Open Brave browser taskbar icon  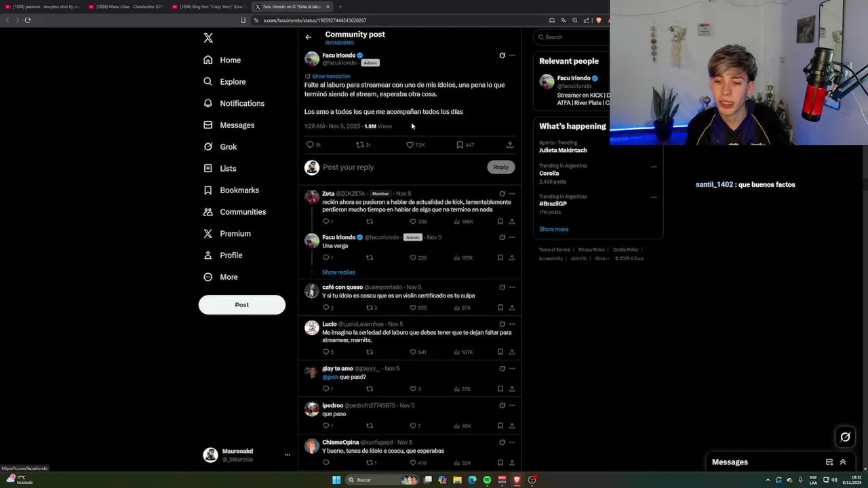[x=517, y=480]
